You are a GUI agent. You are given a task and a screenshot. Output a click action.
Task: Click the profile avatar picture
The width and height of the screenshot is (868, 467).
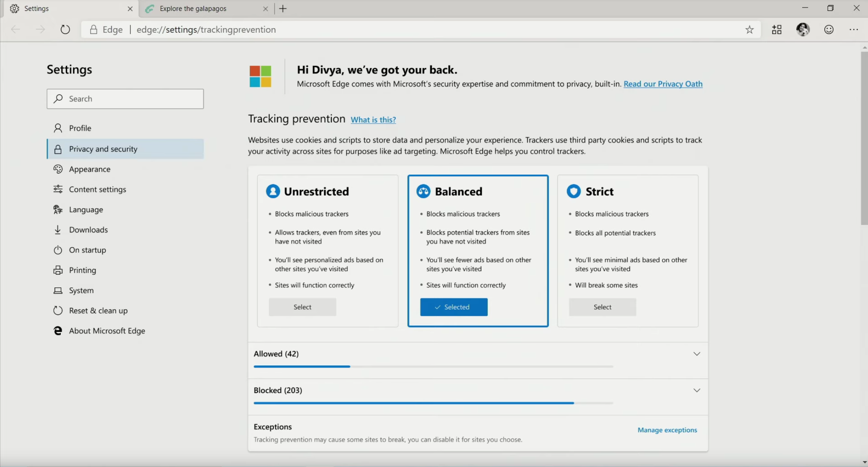click(803, 29)
